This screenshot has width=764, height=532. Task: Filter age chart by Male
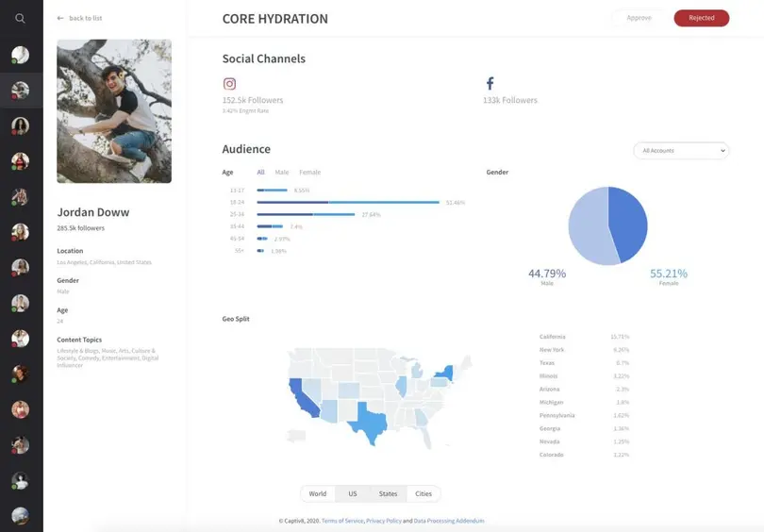point(282,173)
